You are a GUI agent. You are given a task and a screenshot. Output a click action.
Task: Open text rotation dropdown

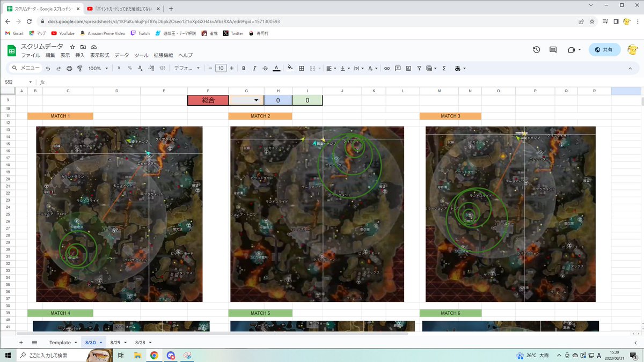[x=373, y=69]
